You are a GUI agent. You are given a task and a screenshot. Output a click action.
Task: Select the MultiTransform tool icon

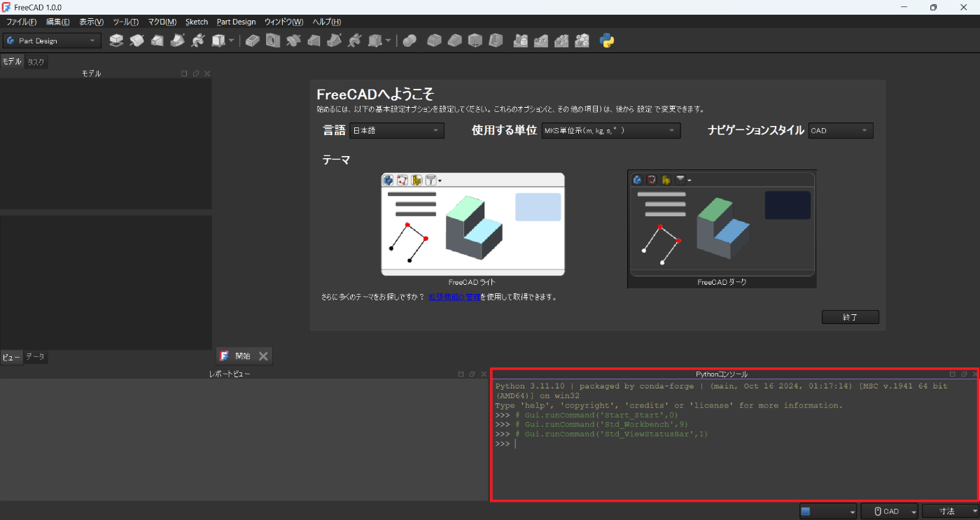[x=582, y=41]
